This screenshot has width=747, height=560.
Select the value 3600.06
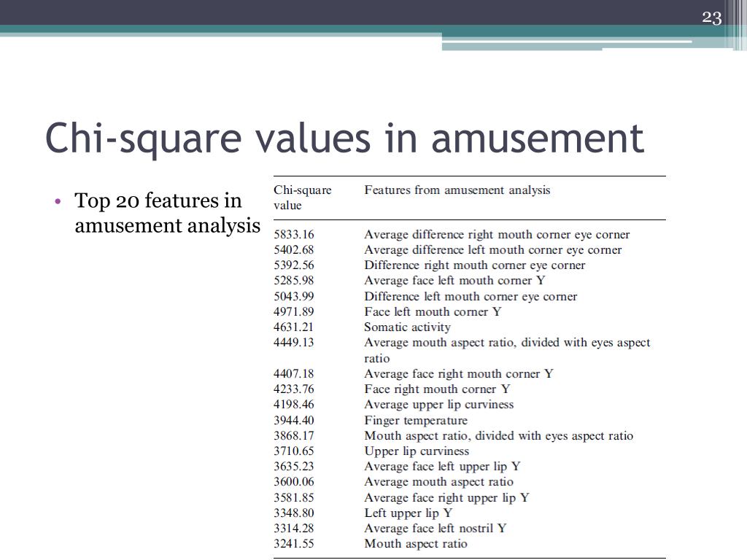click(x=294, y=481)
